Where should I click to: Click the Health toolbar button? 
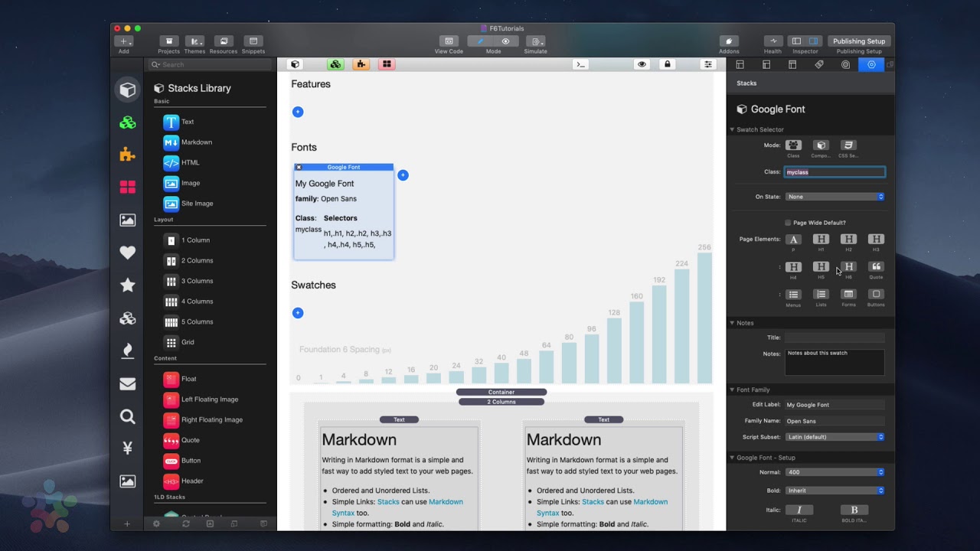(x=773, y=41)
